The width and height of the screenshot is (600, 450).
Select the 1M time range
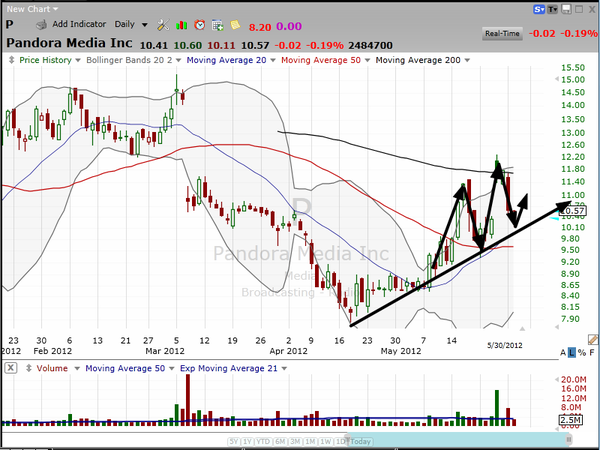click(x=310, y=442)
